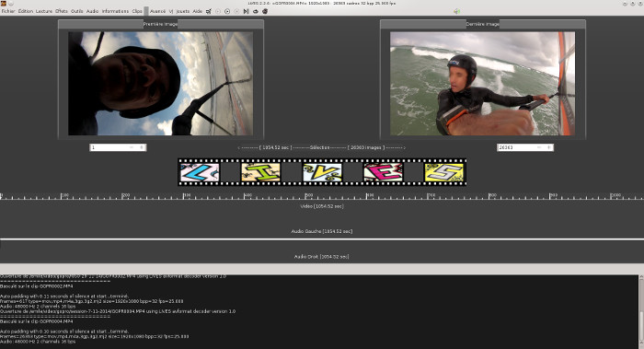Increment the selection start frame stepper
This screenshot has height=349, width=644.
pos(142,147)
